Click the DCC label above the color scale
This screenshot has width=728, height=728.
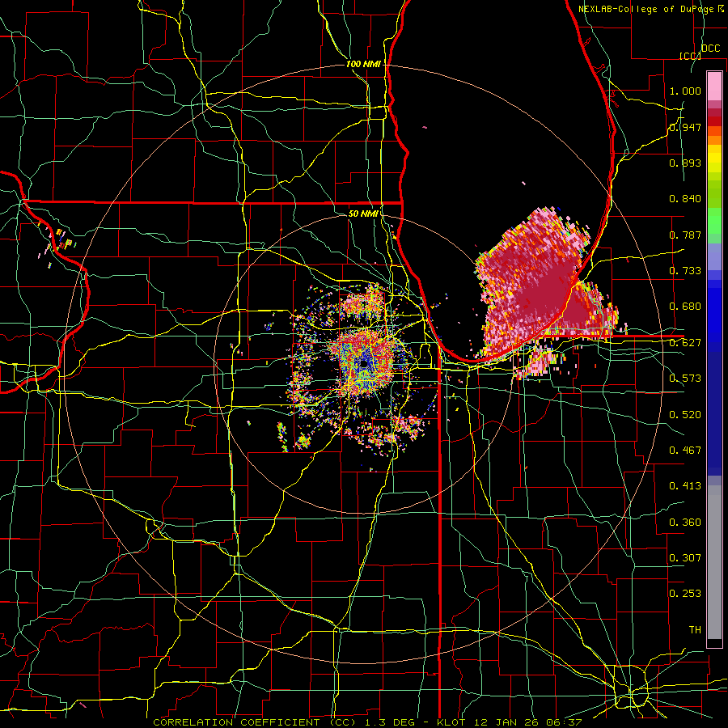(x=710, y=49)
